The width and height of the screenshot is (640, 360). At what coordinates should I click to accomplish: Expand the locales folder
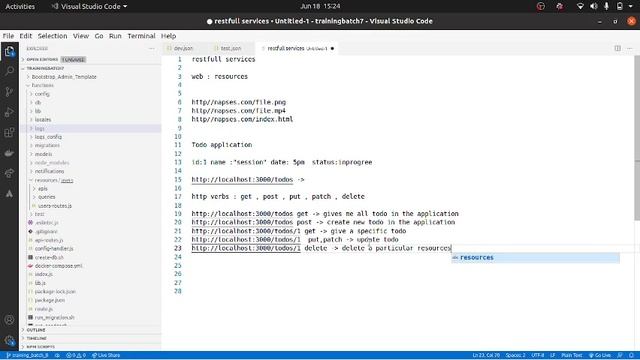43,120
